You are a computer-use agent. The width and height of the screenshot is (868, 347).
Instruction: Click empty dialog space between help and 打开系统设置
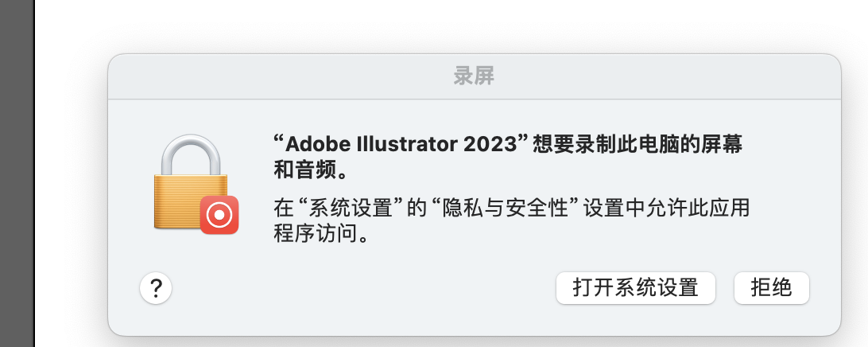[x=358, y=288]
